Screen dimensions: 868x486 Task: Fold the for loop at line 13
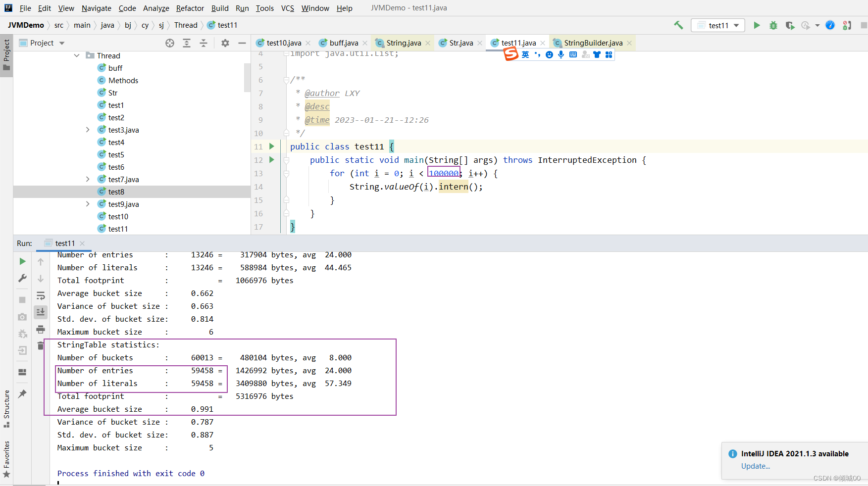286,173
